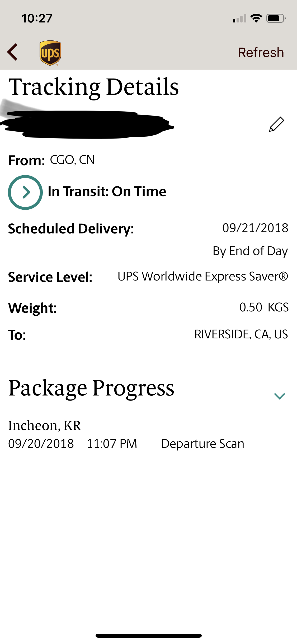Tap the cellular signal bars icon
Viewport: 297px width, 644px height.
tap(239, 19)
